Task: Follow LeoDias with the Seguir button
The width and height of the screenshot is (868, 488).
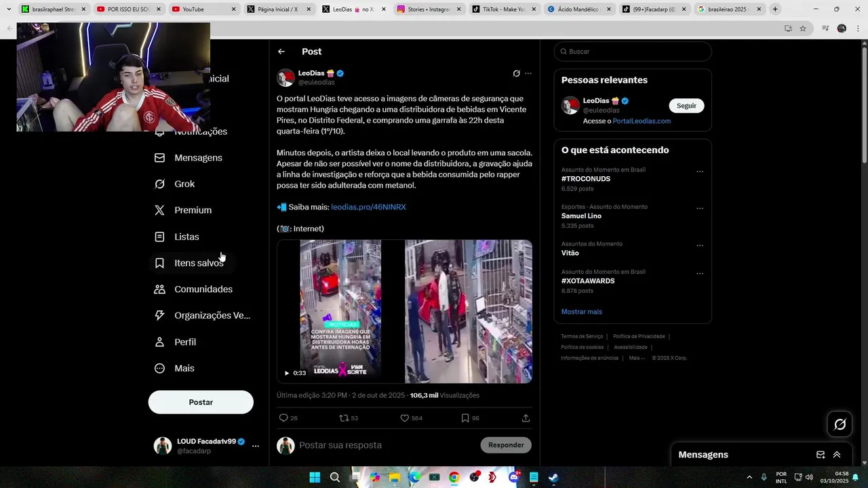Action: click(x=686, y=106)
